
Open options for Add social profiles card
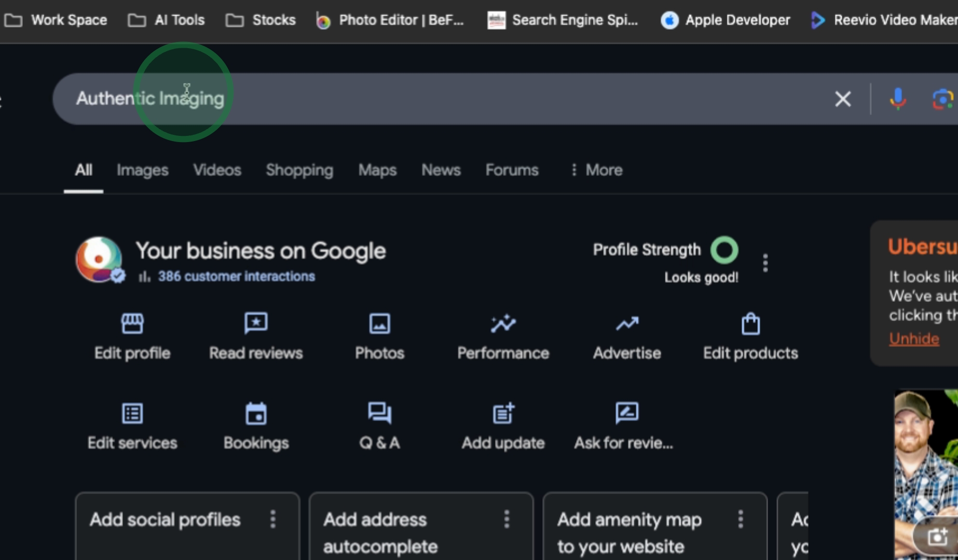click(x=273, y=519)
